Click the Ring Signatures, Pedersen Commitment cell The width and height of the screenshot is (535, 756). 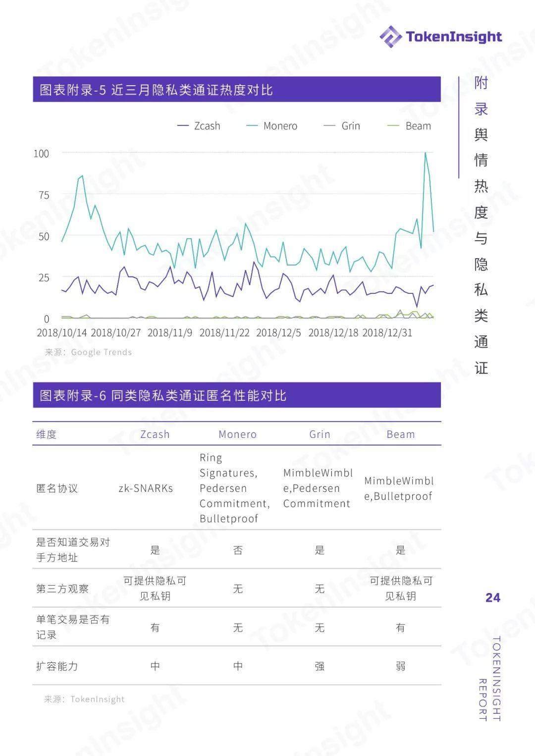coord(235,488)
